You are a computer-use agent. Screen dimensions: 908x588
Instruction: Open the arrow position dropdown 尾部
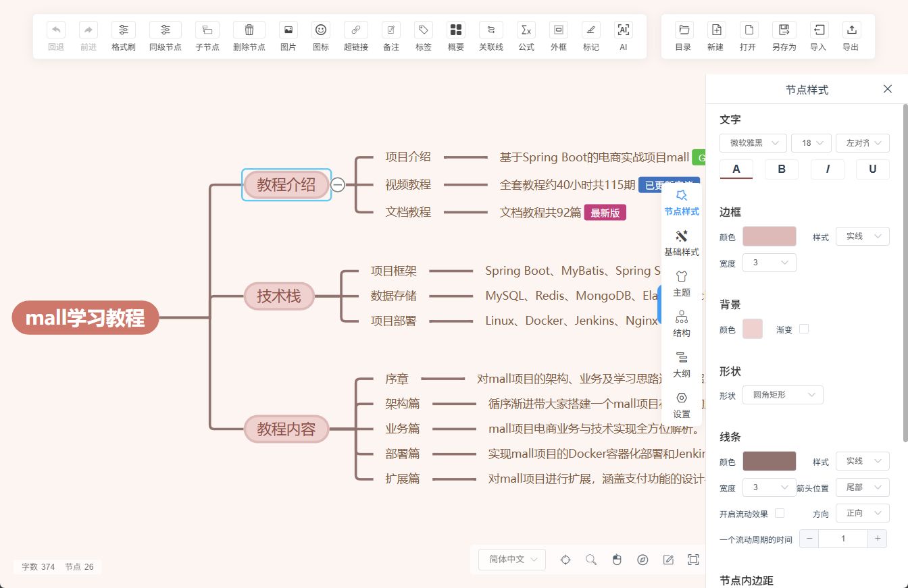[862, 487]
